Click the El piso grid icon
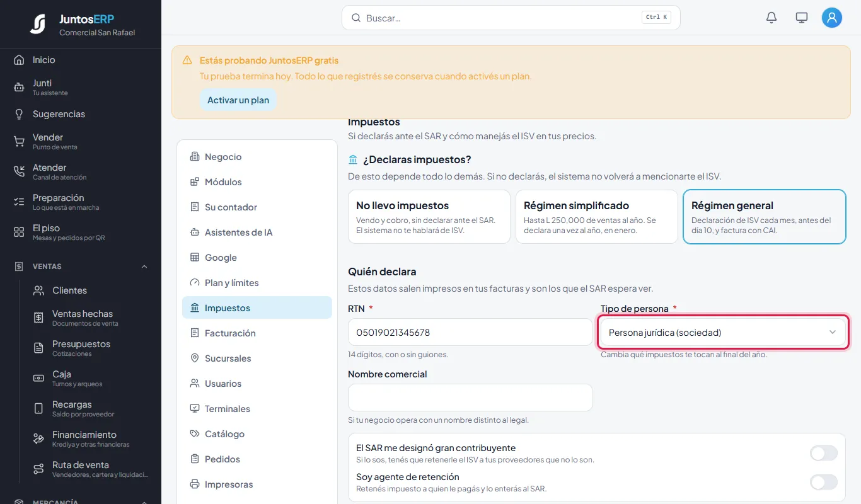 coord(19,232)
